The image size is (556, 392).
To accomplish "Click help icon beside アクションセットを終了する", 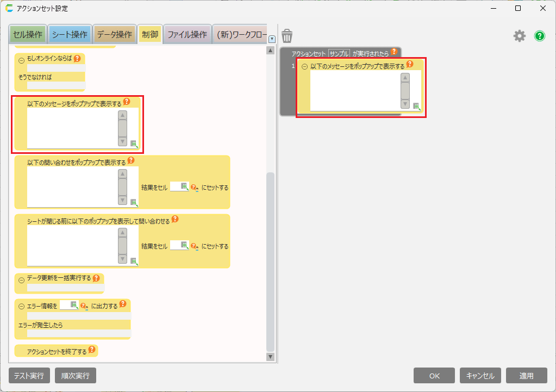I will point(92,351).
